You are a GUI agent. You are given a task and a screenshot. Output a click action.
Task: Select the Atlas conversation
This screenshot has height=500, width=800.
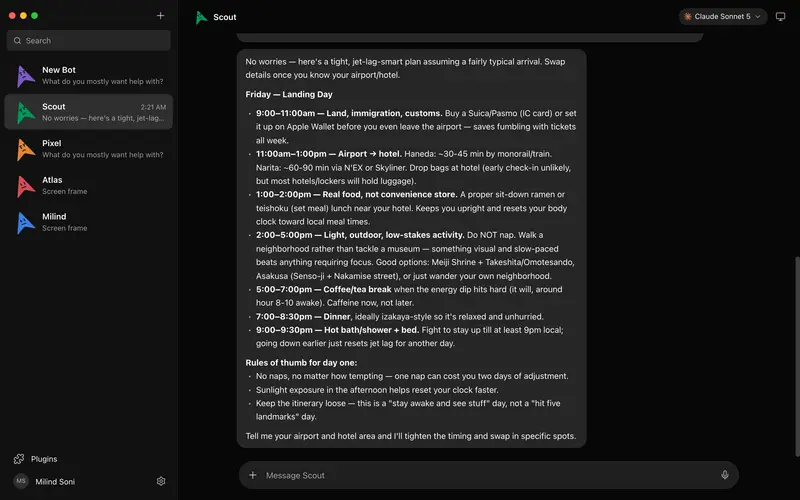click(89, 185)
